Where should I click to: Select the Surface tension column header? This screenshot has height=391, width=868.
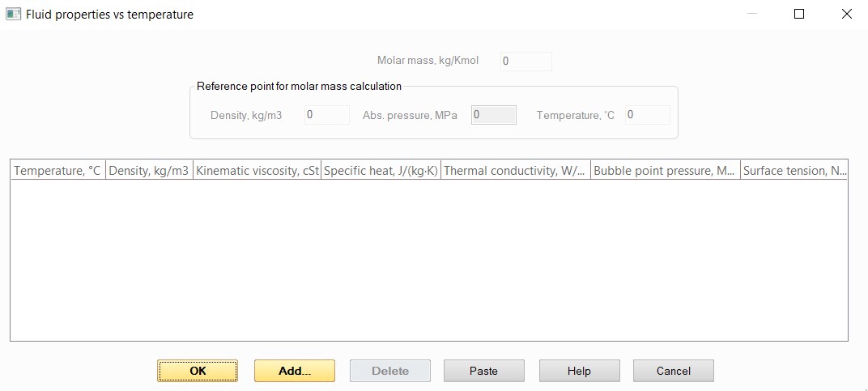click(794, 171)
